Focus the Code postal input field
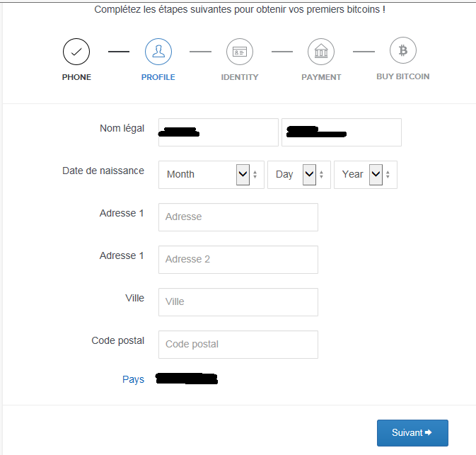Viewport: 476px width, 455px height. click(x=238, y=345)
